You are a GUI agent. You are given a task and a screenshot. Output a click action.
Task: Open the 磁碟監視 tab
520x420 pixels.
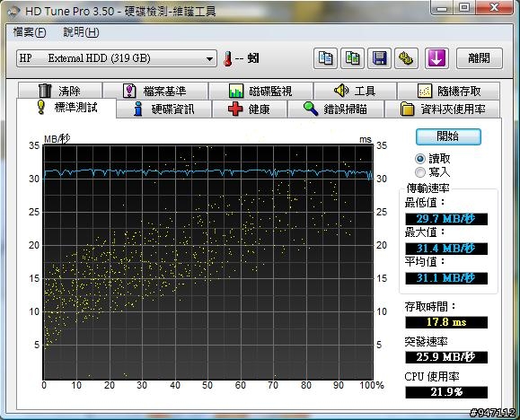[260, 91]
